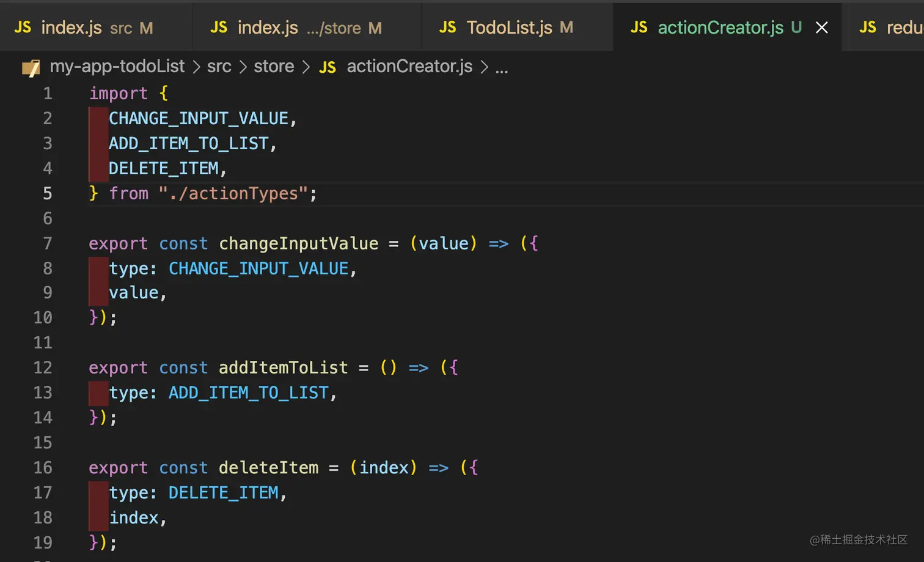Click the untracked U badge on actionCreator.js tab
Viewport: 924px width, 562px height.
click(796, 28)
